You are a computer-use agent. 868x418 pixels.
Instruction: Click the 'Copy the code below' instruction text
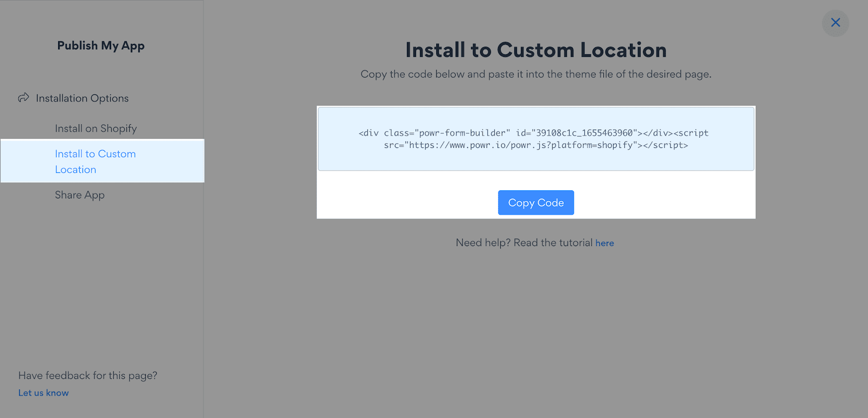click(x=536, y=74)
